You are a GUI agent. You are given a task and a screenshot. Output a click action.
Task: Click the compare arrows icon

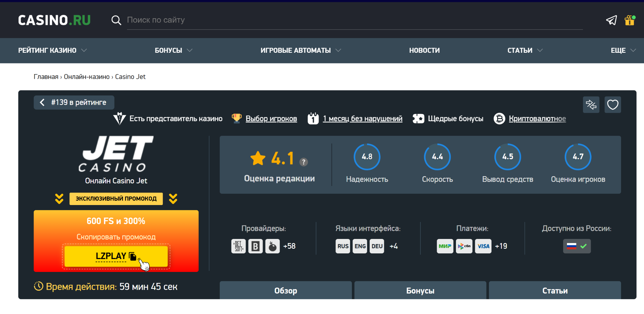pyautogui.click(x=591, y=105)
